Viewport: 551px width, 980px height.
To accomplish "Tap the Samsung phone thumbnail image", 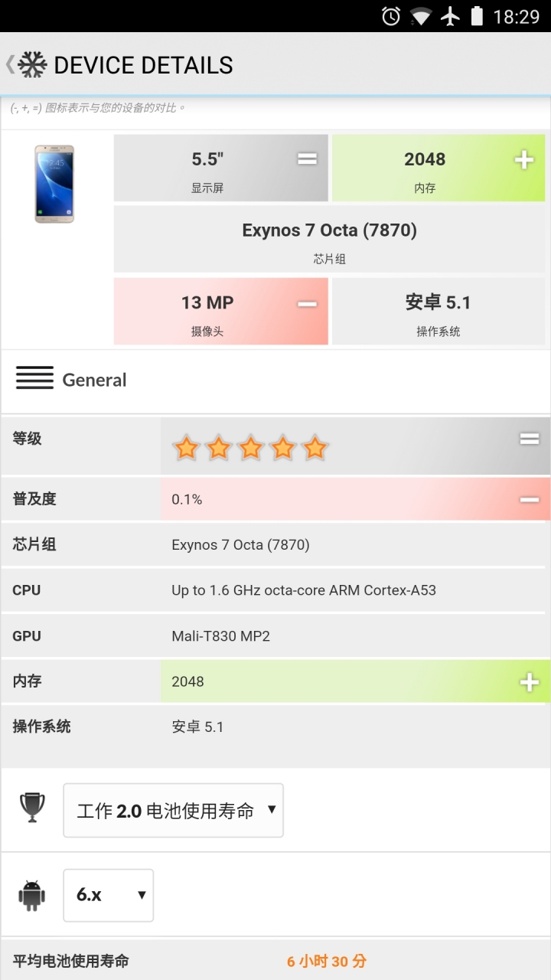I will (54, 184).
